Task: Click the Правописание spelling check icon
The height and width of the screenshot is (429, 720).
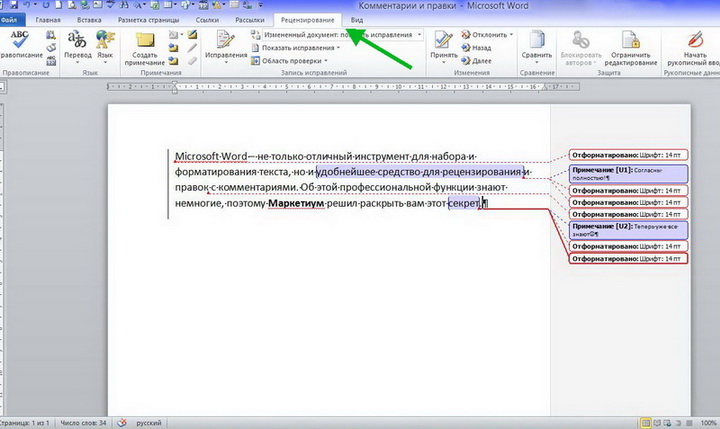Action: click(x=19, y=40)
